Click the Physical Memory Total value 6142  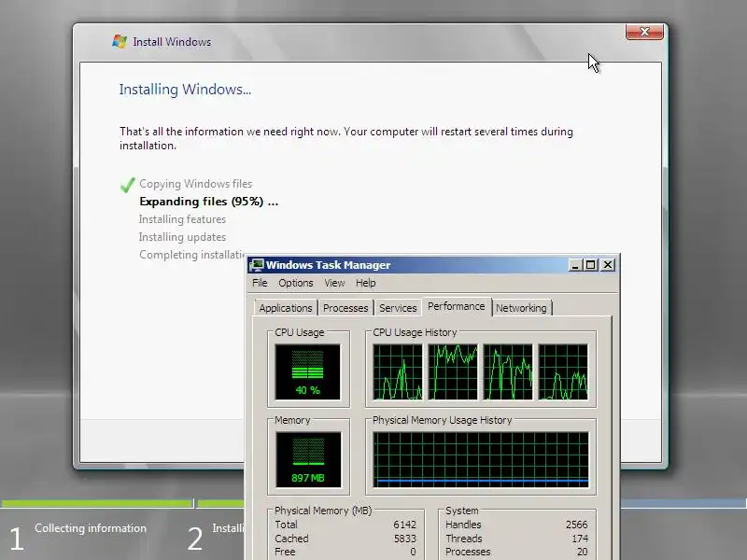[x=405, y=525]
